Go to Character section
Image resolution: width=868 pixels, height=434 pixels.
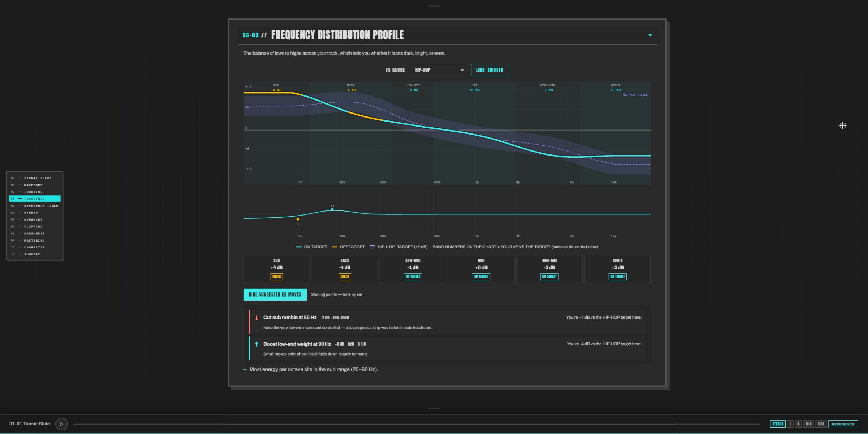pyautogui.click(x=35, y=247)
